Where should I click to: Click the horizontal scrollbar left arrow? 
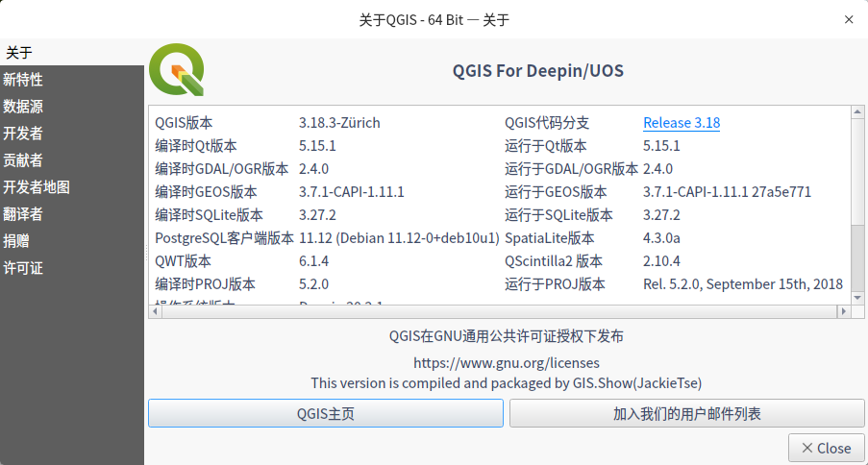point(155,312)
